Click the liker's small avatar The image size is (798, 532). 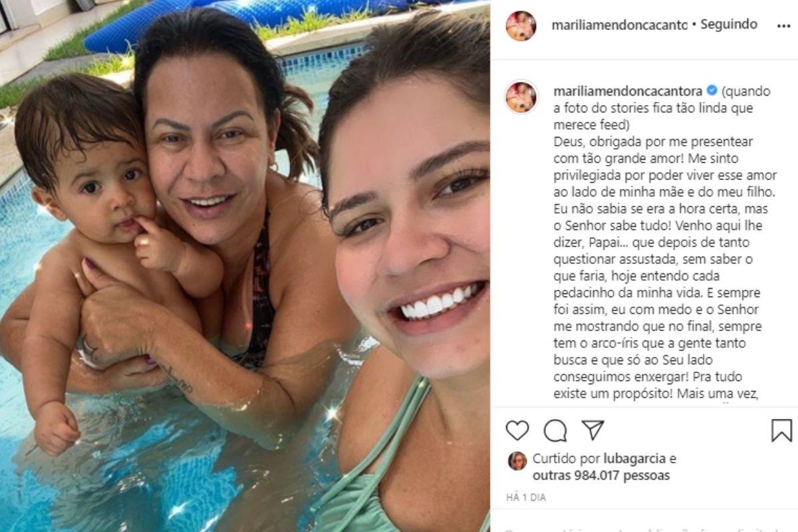[x=517, y=460]
